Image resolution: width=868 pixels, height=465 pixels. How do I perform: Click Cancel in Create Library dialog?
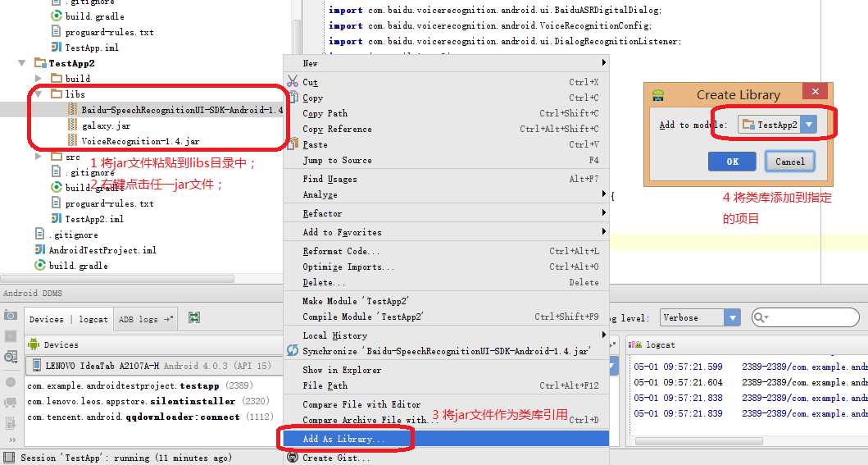click(790, 162)
